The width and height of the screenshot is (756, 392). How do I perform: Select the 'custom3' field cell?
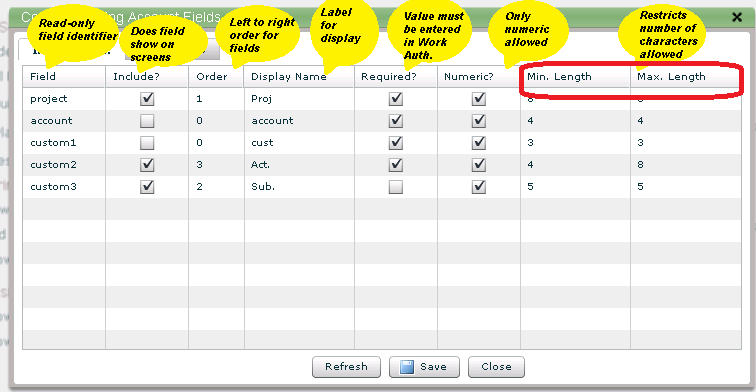64,187
